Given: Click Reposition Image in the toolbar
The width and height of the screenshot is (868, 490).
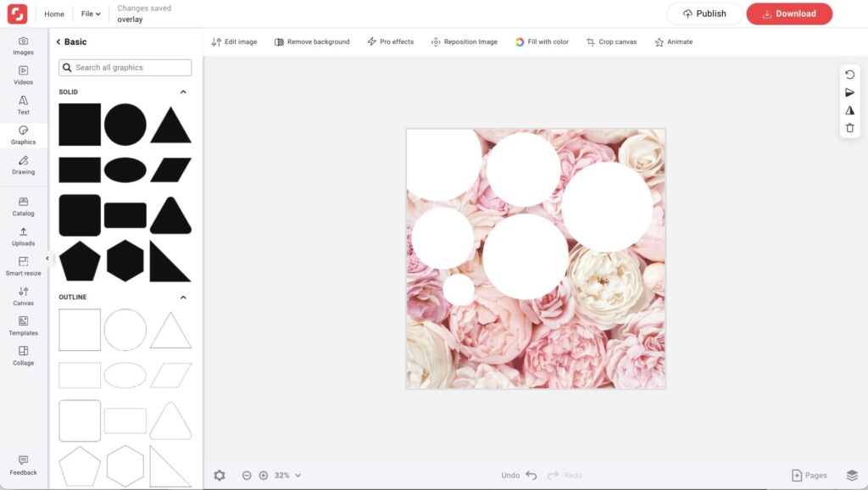Looking at the screenshot, I should point(464,41).
